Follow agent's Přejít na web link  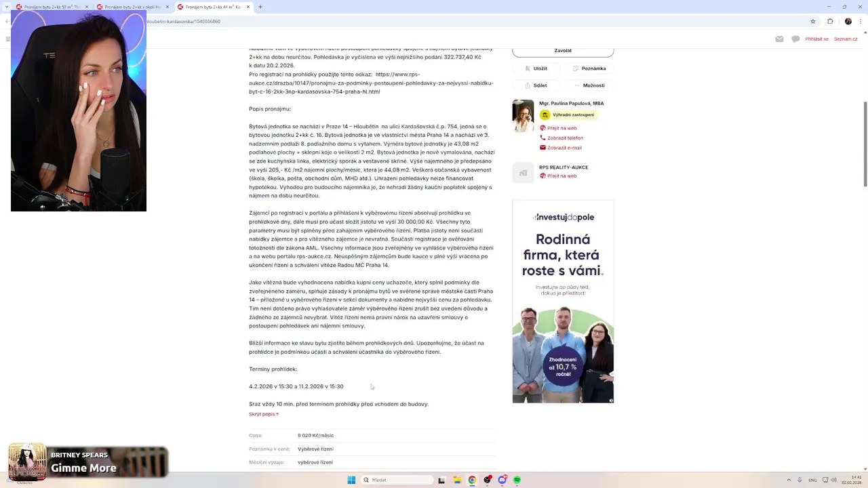(558, 128)
